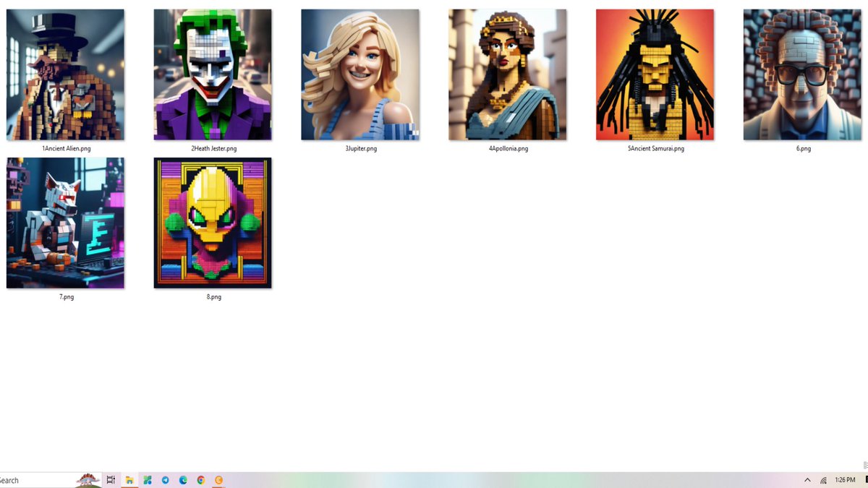The width and height of the screenshot is (868, 488).
Task: Open the Wi-Fi network tray icon
Action: 823,480
